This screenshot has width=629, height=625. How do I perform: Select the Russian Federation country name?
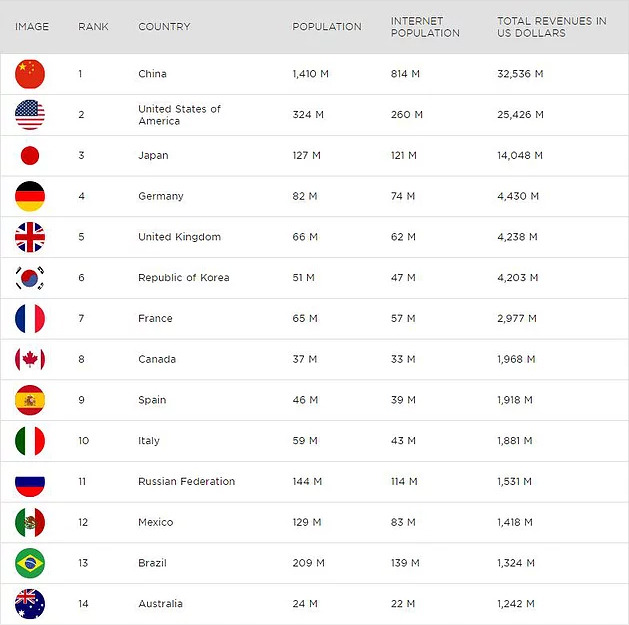point(186,482)
